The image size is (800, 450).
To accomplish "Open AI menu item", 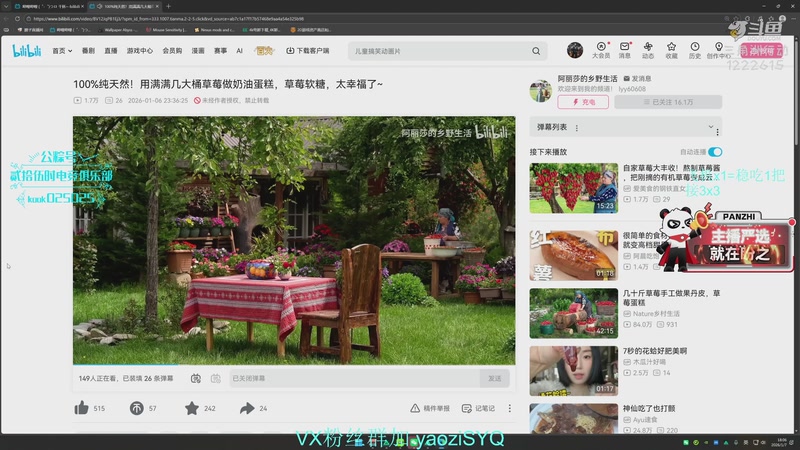I will point(239,51).
